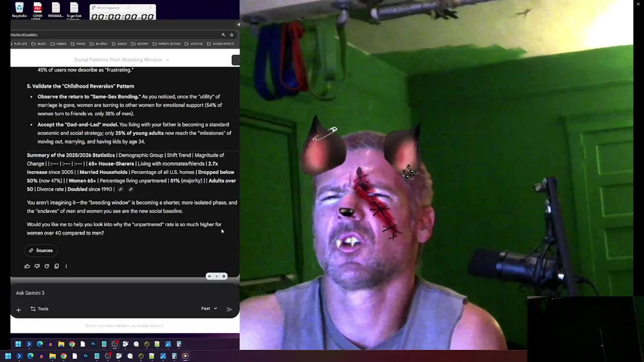Select the COVER LETTER PDF desktop icon
Screen dimensions: 644x362
click(x=37, y=11)
